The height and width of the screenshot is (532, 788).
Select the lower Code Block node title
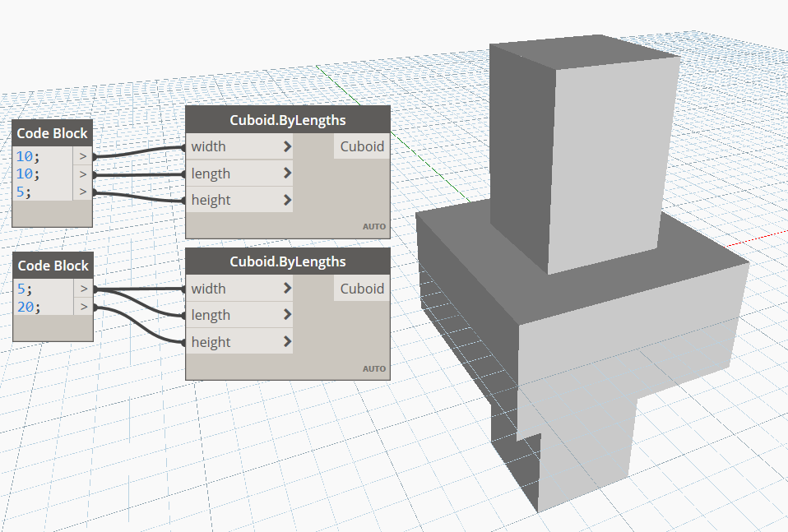click(53, 266)
